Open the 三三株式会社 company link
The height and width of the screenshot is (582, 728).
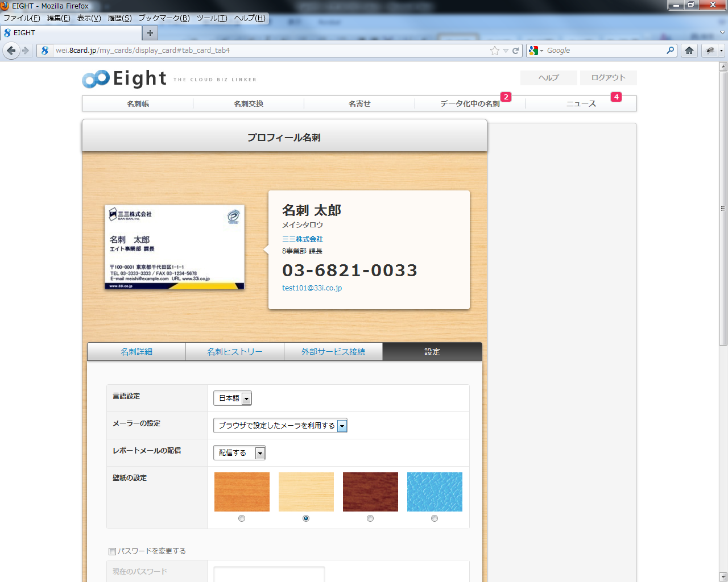[x=303, y=239]
